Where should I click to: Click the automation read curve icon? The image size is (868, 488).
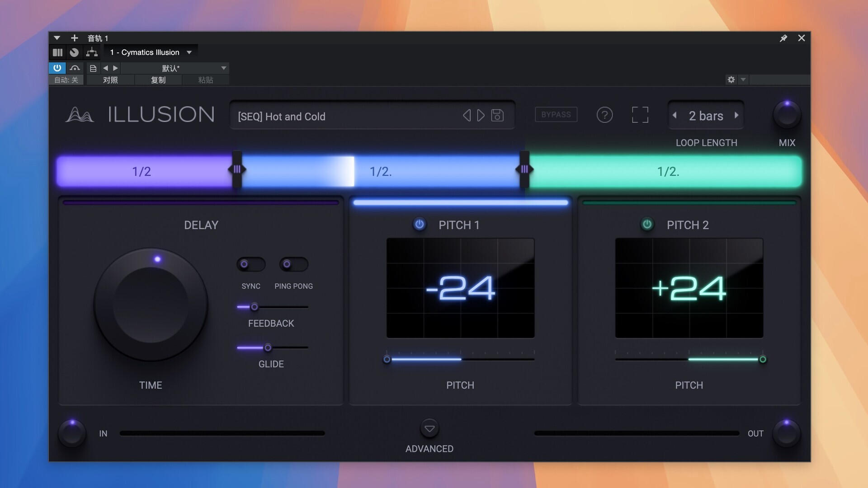(x=75, y=68)
